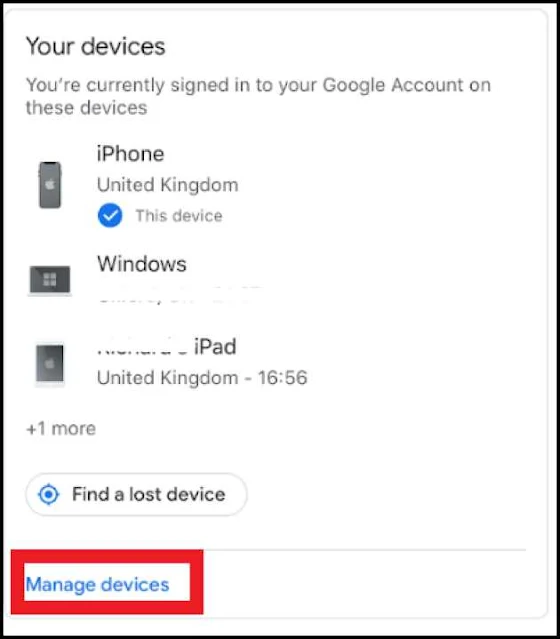The width and height of the screenshot is (560, 639).
Task: Click these devices text in the description
Action: [86, 108]
